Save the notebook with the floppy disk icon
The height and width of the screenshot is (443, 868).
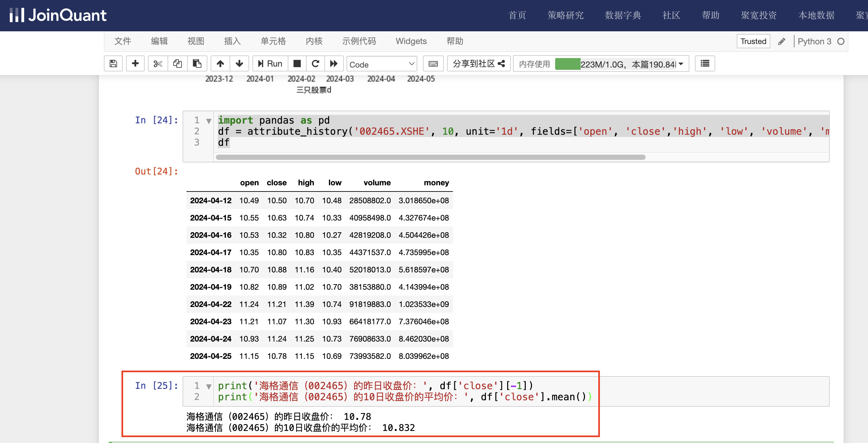113,64
